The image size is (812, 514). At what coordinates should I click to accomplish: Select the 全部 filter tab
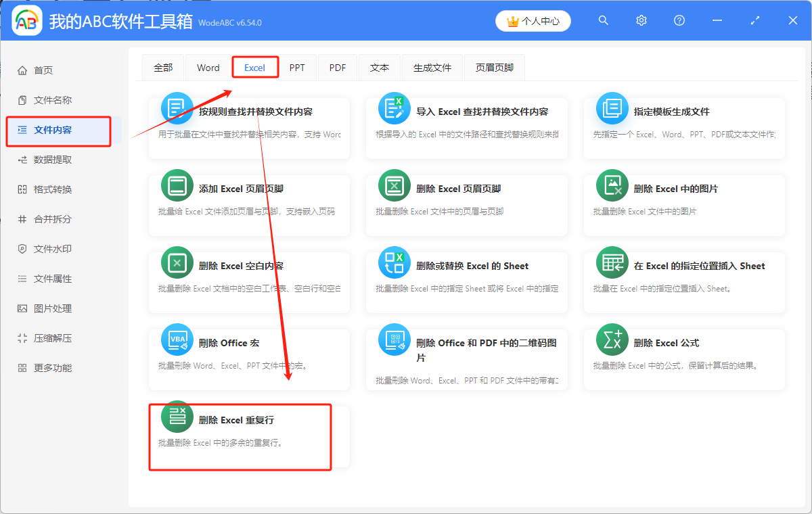point(162,67)
